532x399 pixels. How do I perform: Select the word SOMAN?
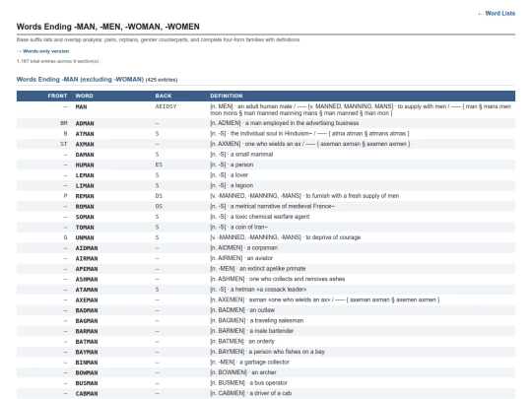(x=85, y=217)
